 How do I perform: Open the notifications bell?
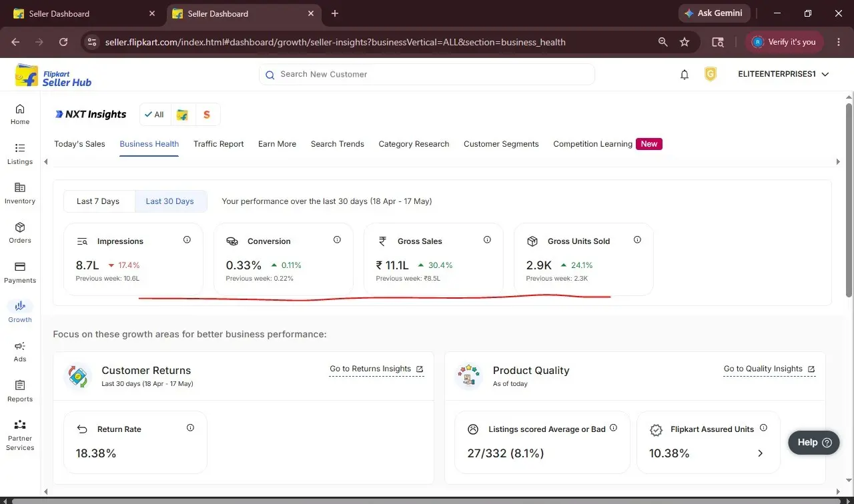pos(685,75)
